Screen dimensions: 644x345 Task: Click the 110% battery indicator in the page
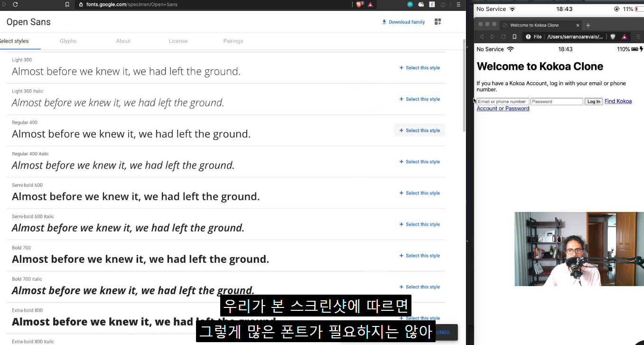click(630, 49)
